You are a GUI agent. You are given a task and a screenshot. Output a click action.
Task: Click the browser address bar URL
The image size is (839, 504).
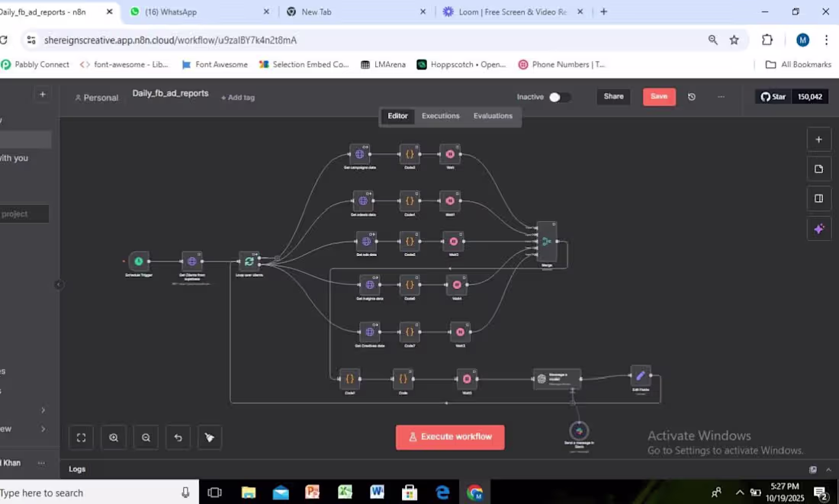click(x=170, y=40)
